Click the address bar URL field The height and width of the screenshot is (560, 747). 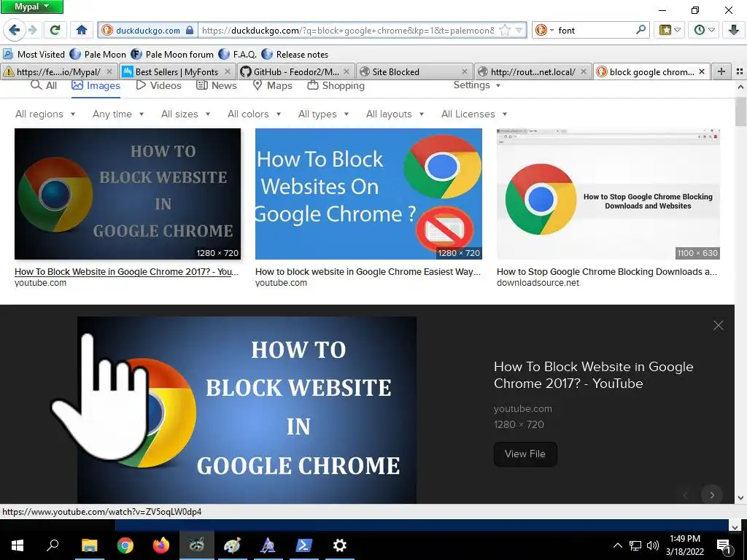coord(348,31)
